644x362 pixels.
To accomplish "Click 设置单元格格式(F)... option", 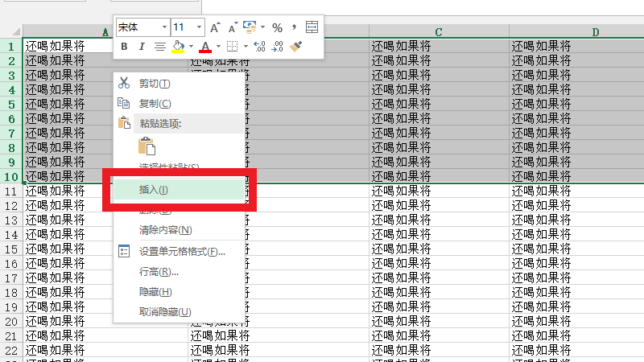I will [x=182, y=251].
